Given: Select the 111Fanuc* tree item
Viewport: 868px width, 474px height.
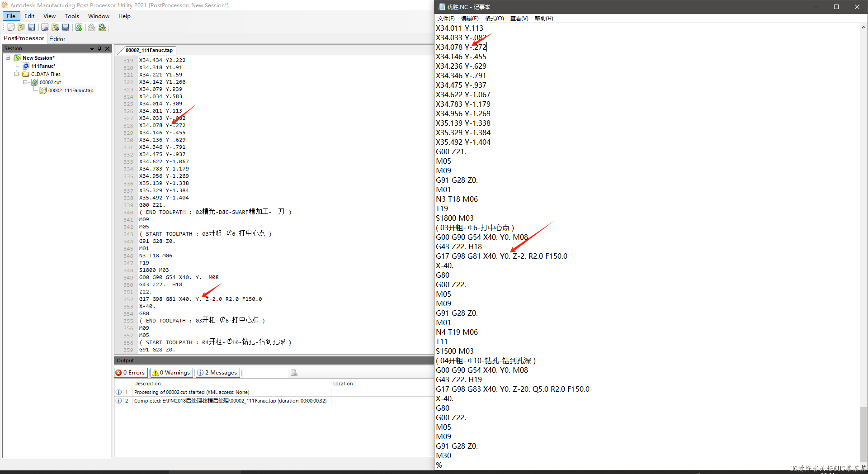Looking at the screenshot, I should pyautogui.click(x=43, y=66).
